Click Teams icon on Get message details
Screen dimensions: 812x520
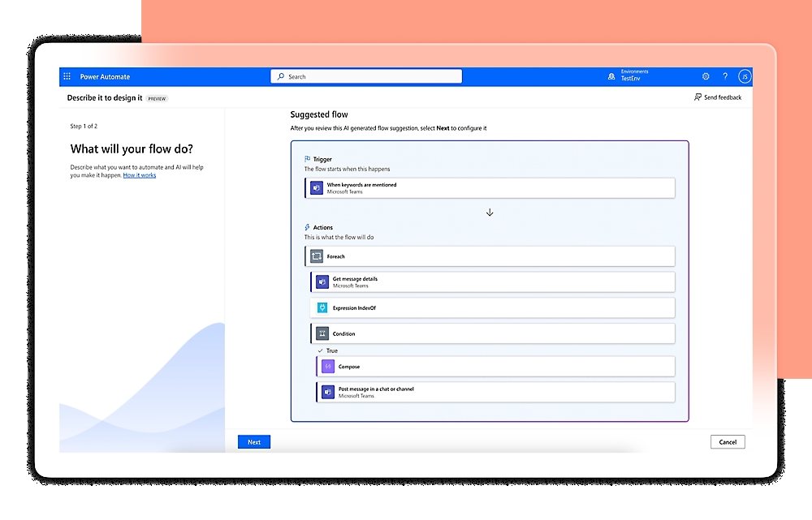pos(322,282)
